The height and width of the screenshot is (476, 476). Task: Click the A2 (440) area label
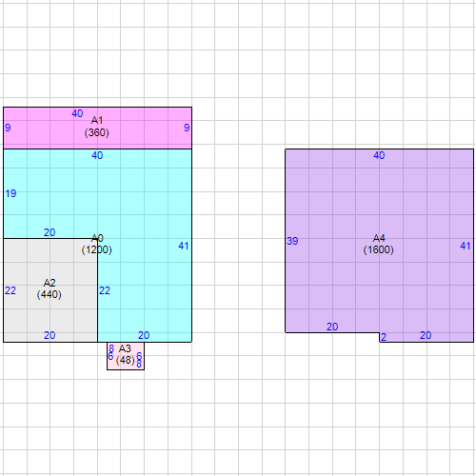tap(50, 288)
